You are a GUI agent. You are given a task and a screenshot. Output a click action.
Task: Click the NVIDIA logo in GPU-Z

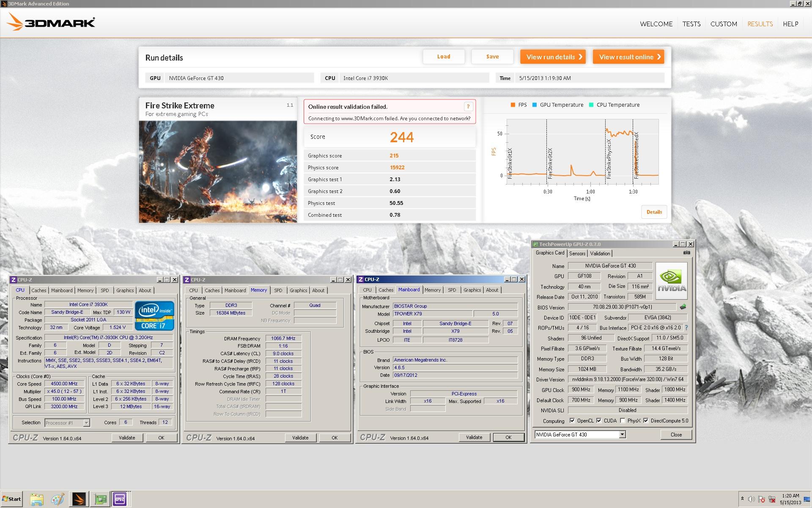[x=672, y=281]
